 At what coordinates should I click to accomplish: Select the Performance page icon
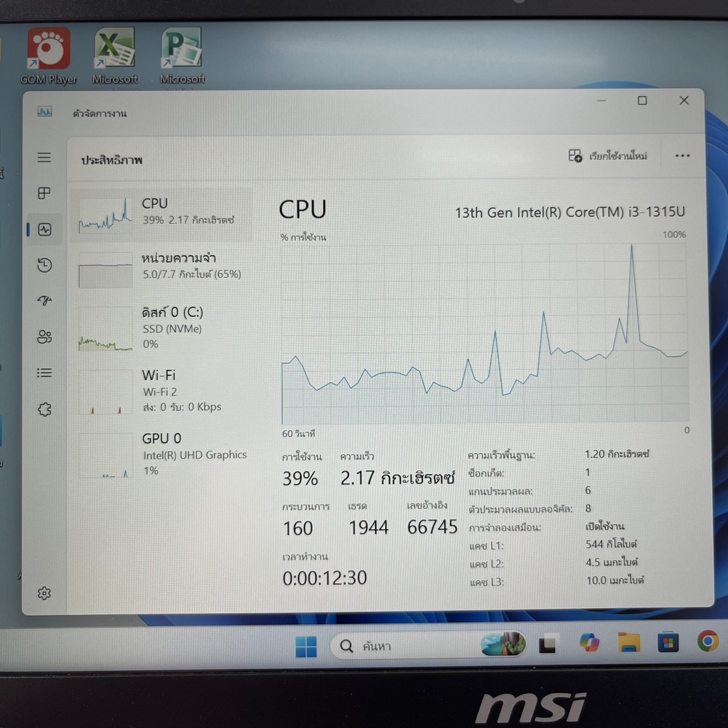44,230
